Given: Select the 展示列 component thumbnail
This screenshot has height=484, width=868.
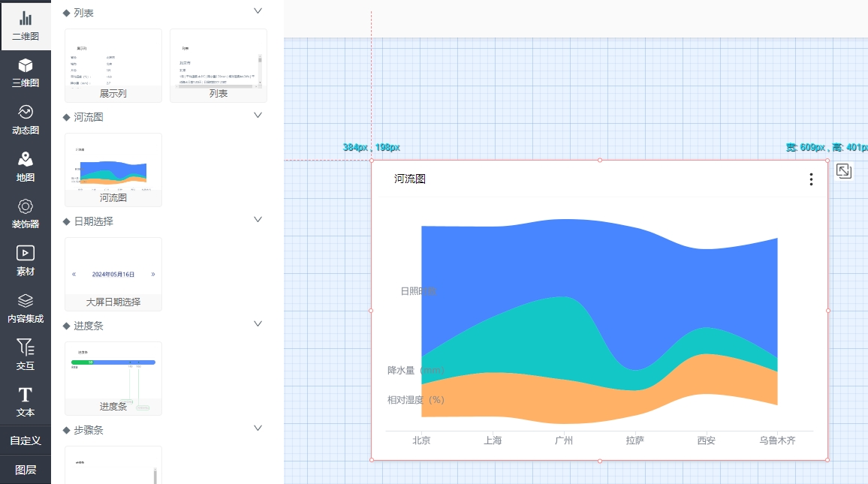Looking at the screenshot, I should 113,65.
